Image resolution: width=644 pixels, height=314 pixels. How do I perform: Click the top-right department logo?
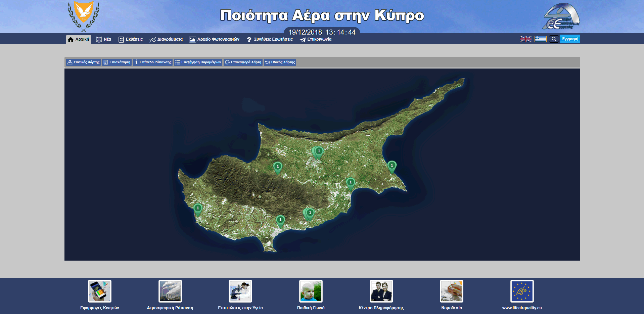pos(561,16)
